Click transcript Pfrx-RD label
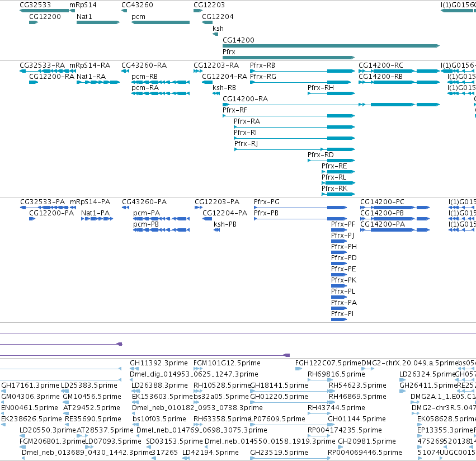The height and width of the screenshot is (461, 476). coord(321,155)
